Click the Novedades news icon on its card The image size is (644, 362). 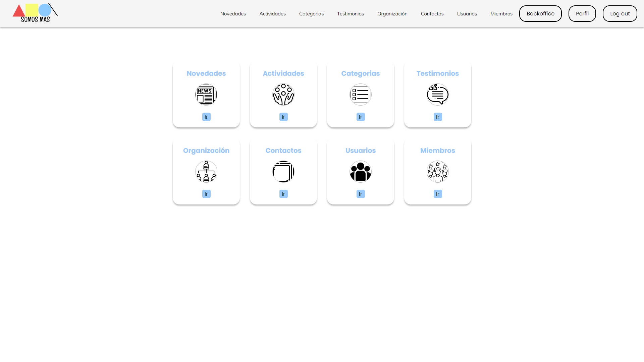coord(206,94)
